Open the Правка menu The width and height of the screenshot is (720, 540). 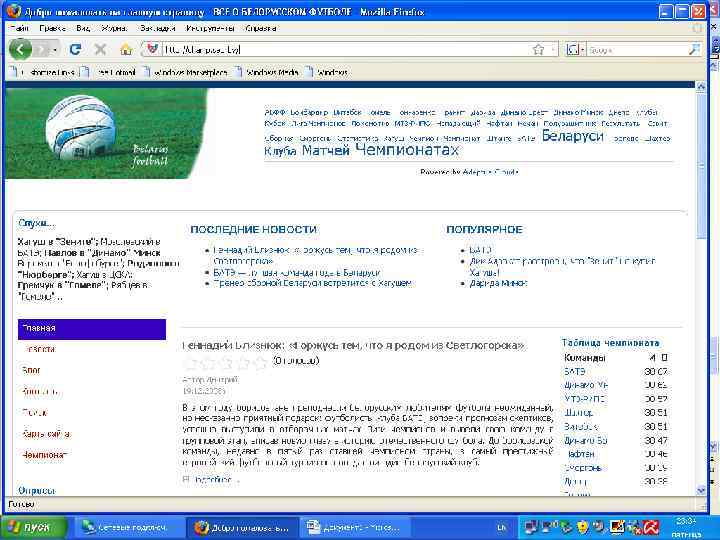click(x=52, y=28)
